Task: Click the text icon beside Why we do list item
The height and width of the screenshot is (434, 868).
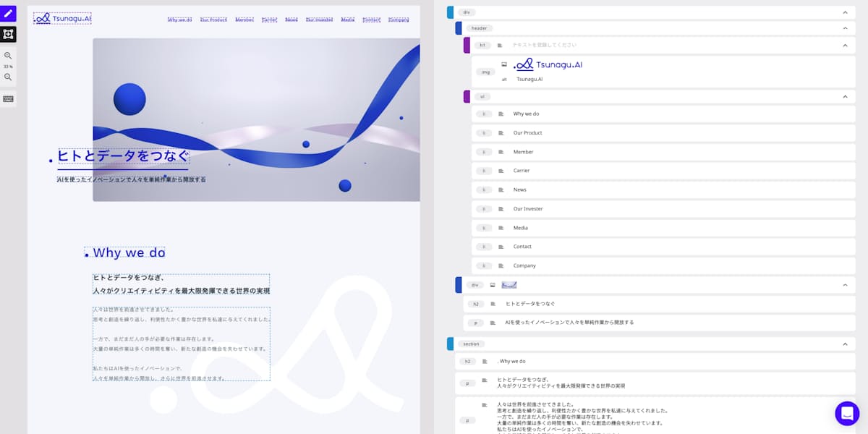Action: pos(501,114)
